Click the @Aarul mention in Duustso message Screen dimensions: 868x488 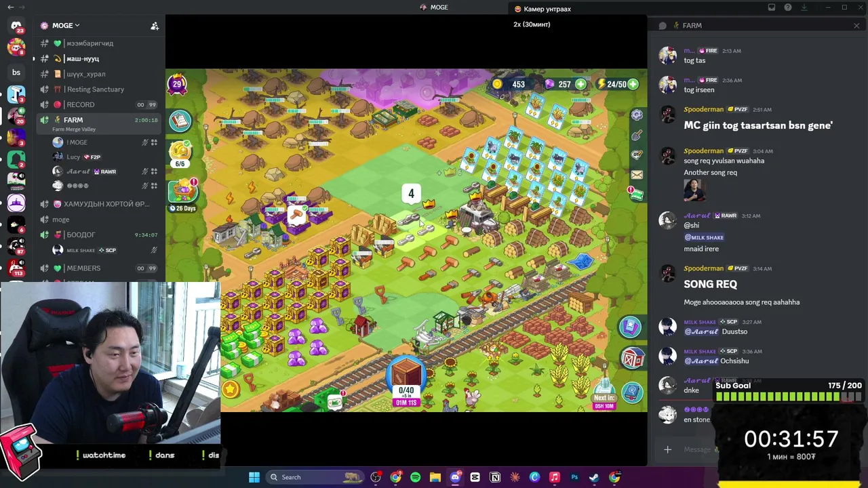(x=701, y=331)
